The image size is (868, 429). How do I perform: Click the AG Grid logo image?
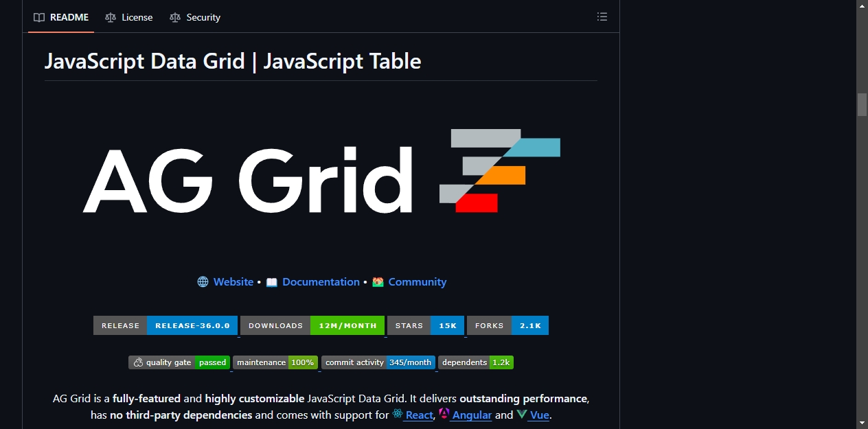pos(321,171)
